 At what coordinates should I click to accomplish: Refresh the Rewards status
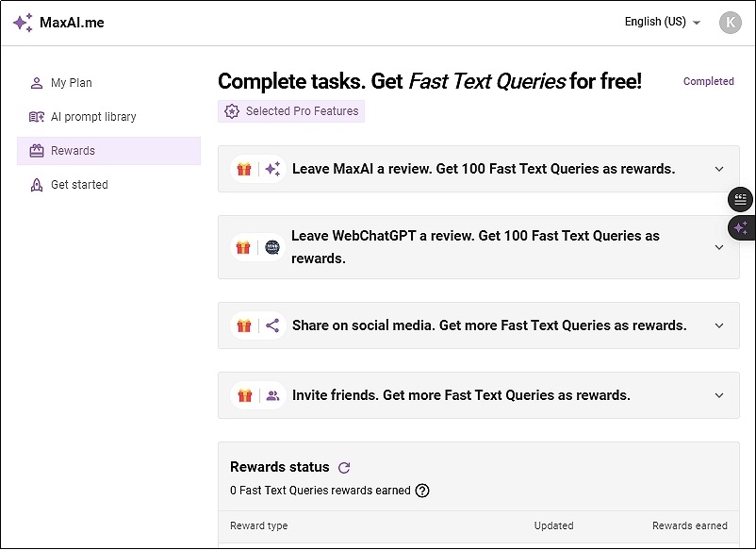tap(343, 466)
